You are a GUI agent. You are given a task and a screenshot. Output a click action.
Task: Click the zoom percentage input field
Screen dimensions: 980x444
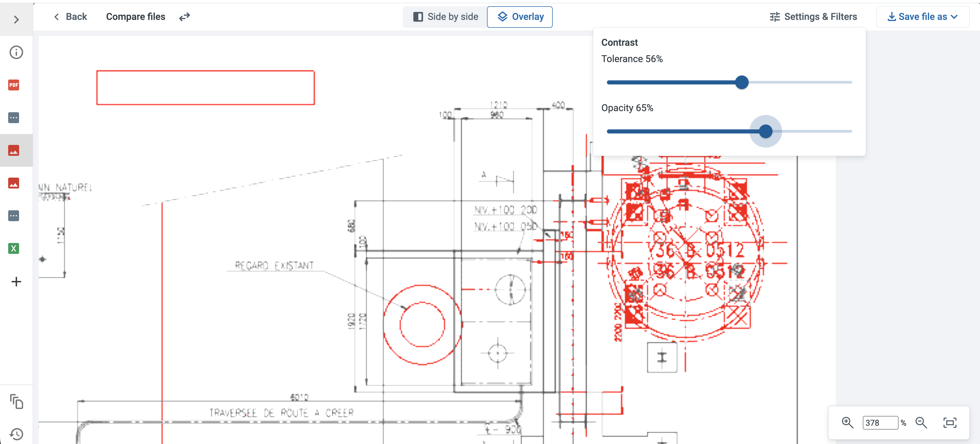[880, 423]
